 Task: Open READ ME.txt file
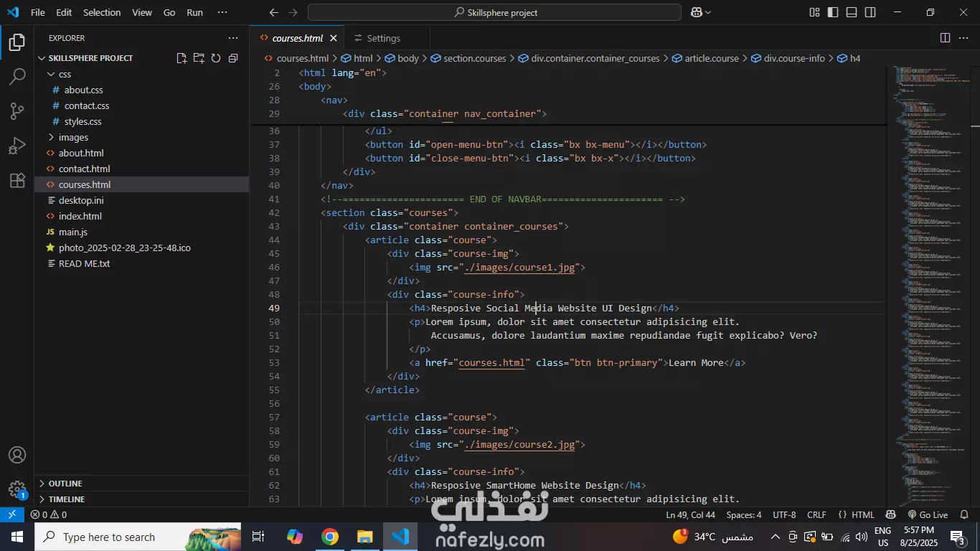85,263
